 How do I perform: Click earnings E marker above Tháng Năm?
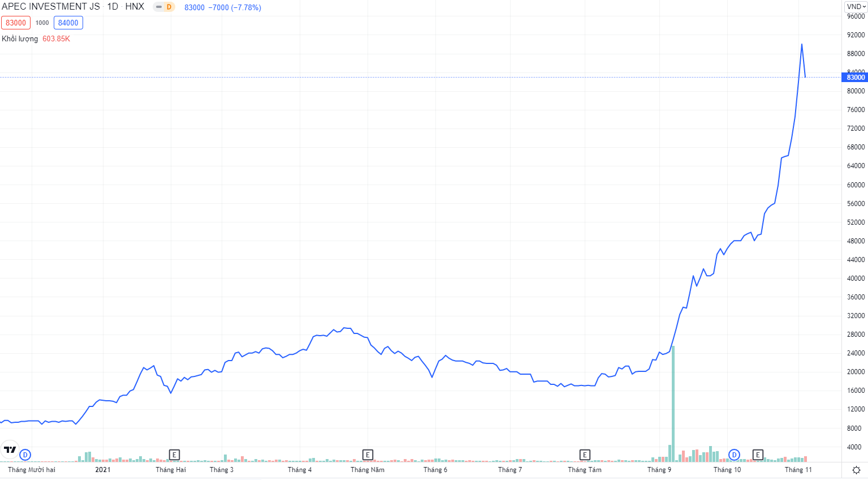[368, 455]
